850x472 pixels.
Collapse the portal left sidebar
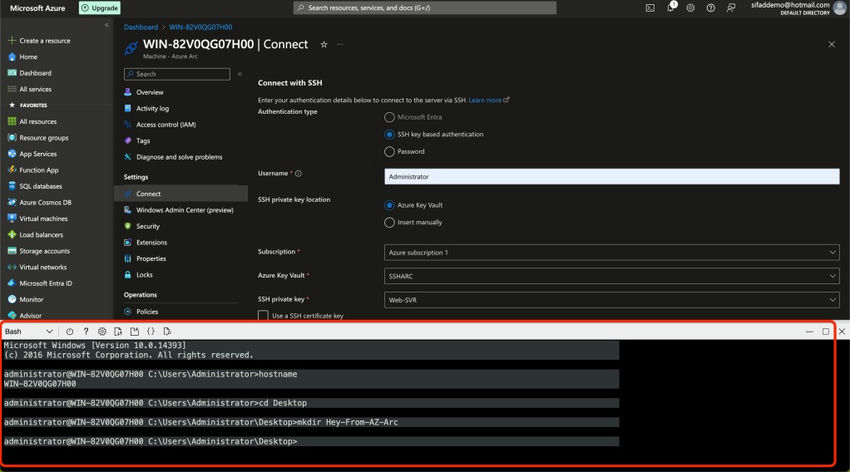click(x=106, y=25)
